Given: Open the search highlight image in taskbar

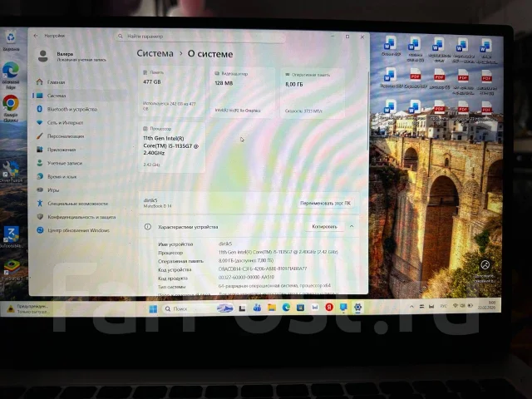Looking at the screenshot, I should click(x=225, y=308).
